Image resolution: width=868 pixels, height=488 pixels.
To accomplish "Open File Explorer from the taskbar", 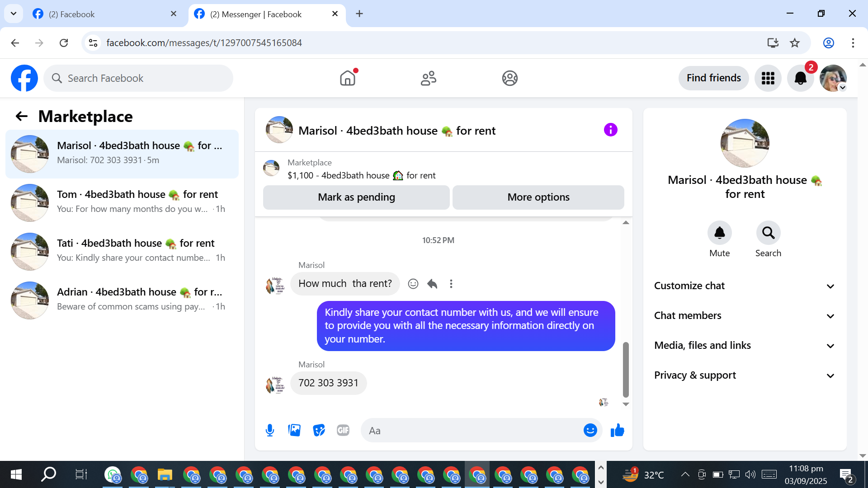I will tap(165, 474).
